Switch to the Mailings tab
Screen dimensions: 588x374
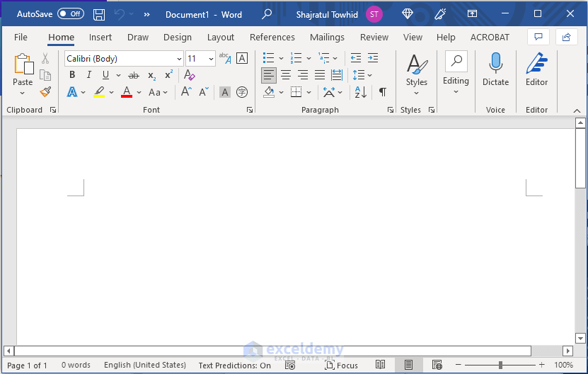click(x=327, y=37)
